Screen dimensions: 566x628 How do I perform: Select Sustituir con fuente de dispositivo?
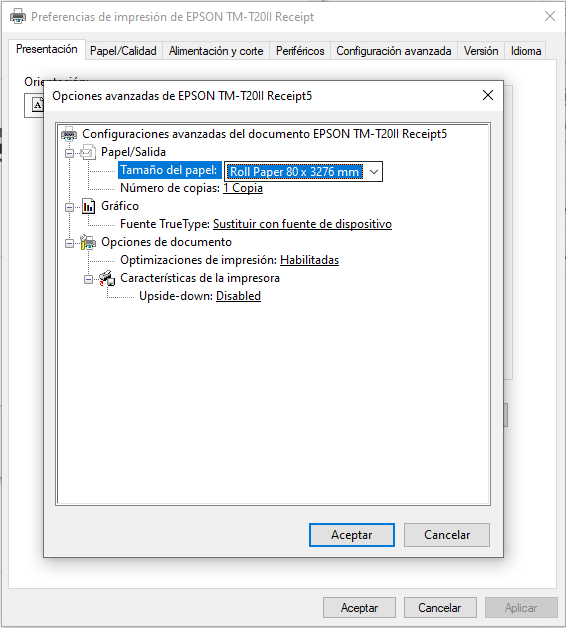[x=302, y=224]
